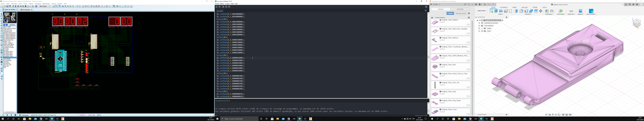Toggle visibility eye of Origine folder
644x121 pixels.
(482, 28)
